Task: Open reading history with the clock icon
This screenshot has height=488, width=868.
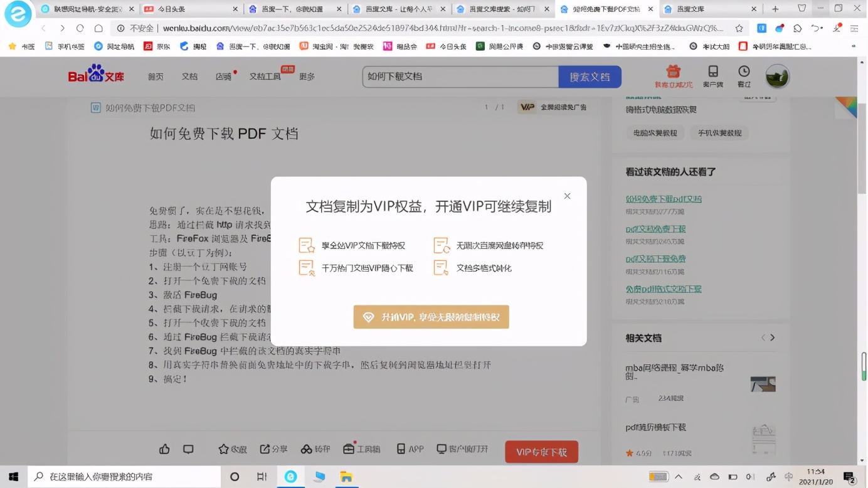Action: pyautogui.click(x=743, y=76)
